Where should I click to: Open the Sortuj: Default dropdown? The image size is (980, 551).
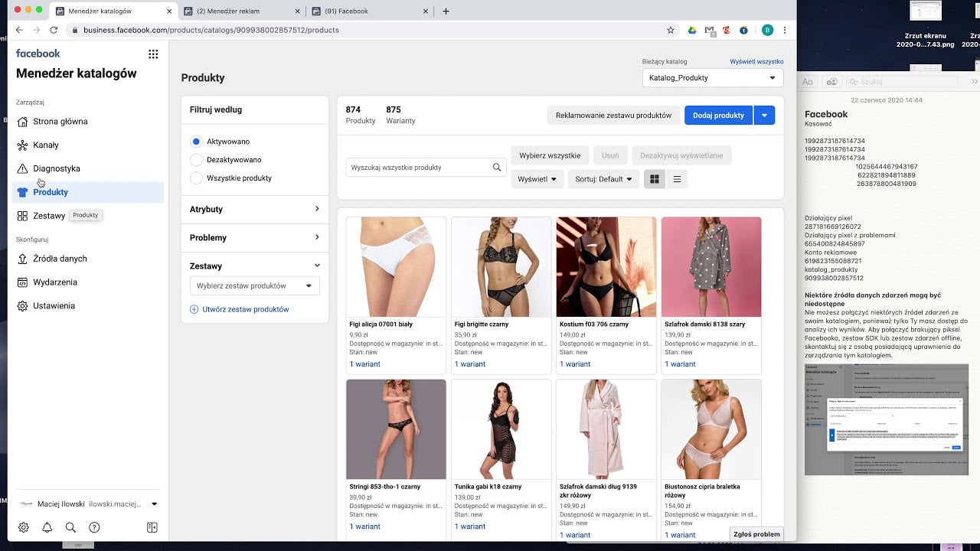603,179
